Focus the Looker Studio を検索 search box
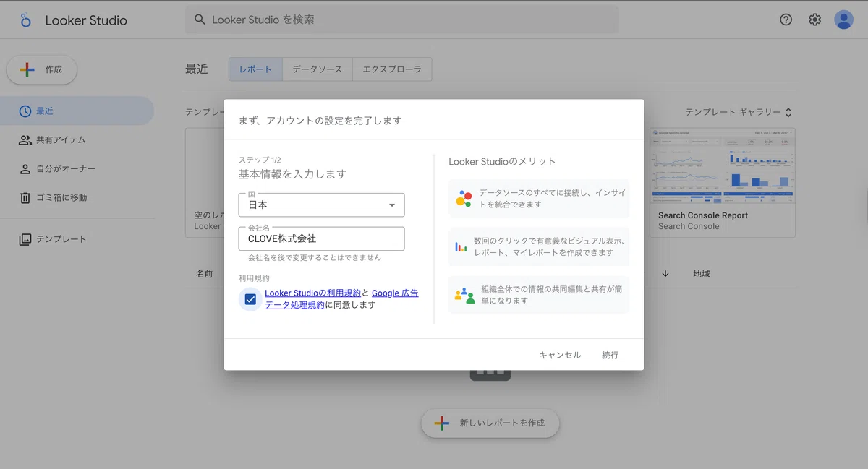The image size is (868, 469). click(402, 20)
